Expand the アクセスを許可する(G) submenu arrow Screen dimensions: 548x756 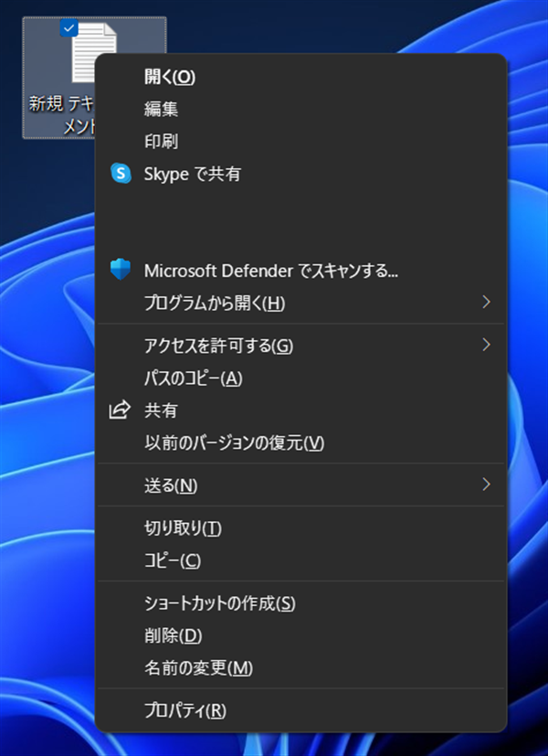pyautogui.click(x=487, y=345)
